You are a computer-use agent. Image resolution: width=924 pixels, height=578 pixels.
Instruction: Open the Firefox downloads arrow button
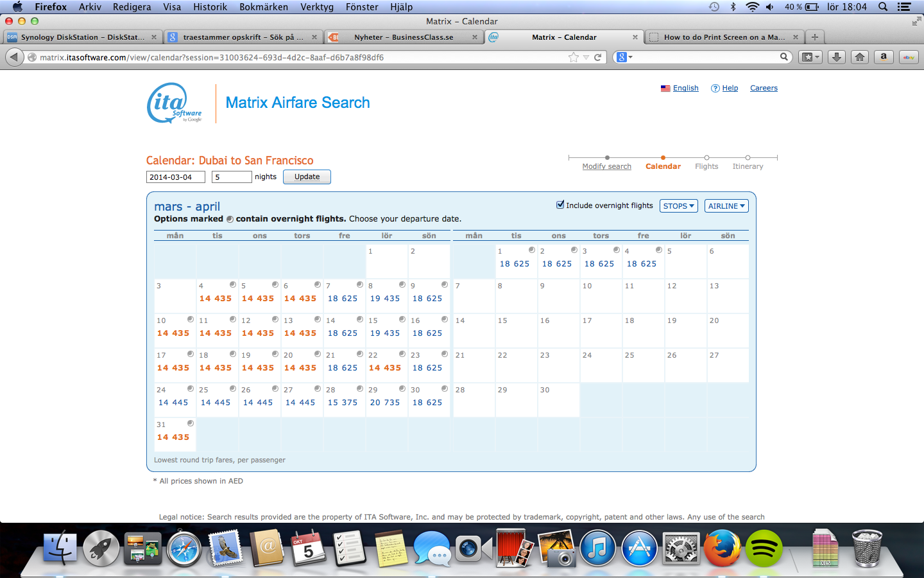pyautogui.click(x=836, y=57)
